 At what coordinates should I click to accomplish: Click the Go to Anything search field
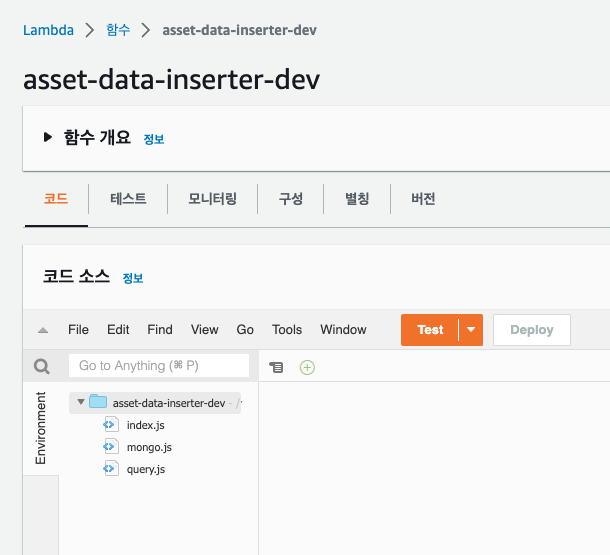158,366
